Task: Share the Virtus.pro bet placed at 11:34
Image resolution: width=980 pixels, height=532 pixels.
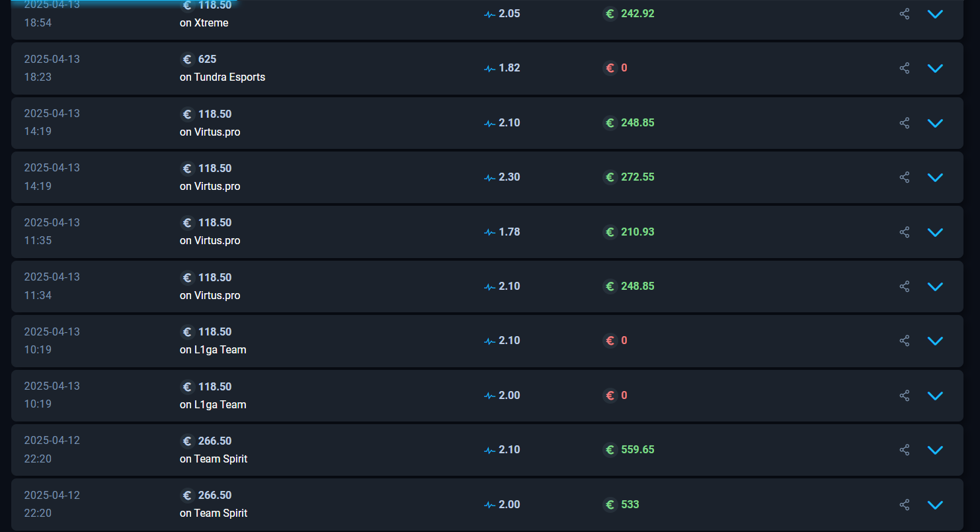Action: click(905, 287)
